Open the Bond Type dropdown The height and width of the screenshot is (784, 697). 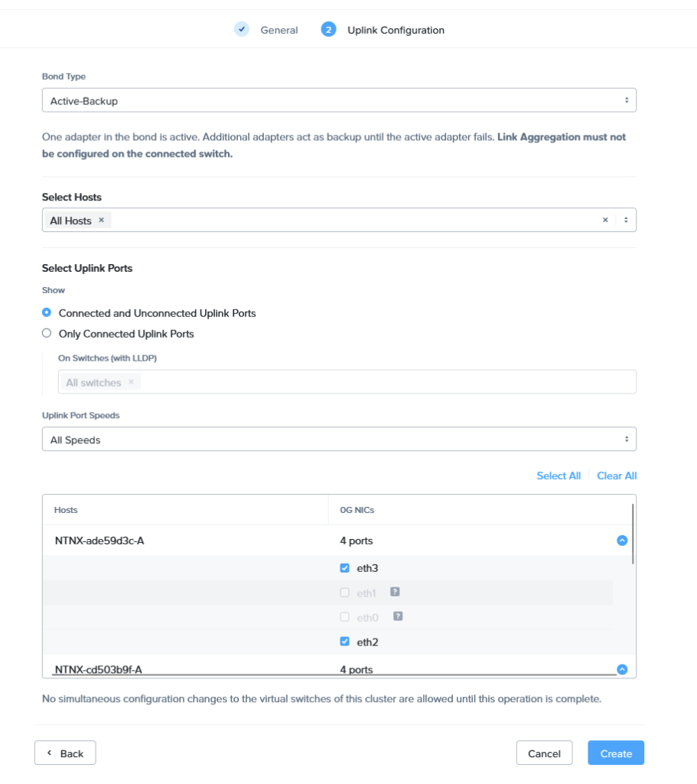[339, 100]
